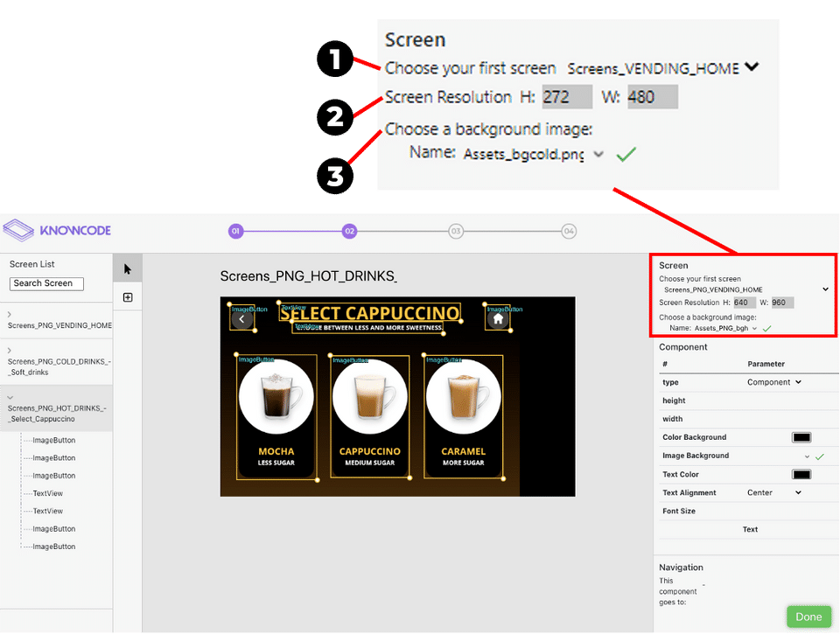Collapse Screens_PNG_HOT_DRINKS Select_Cappuccino screen
This screenshot has height=634, width=840.
point(10,397)
